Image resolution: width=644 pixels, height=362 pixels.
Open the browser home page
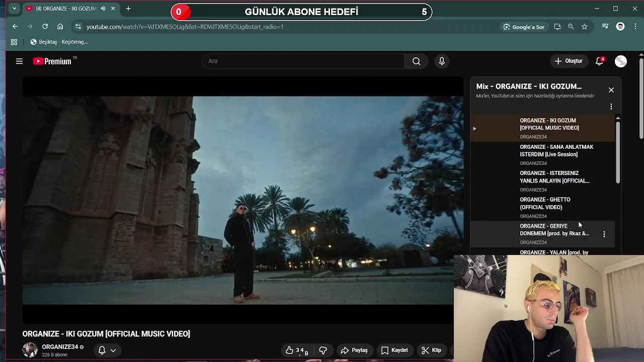60,27
